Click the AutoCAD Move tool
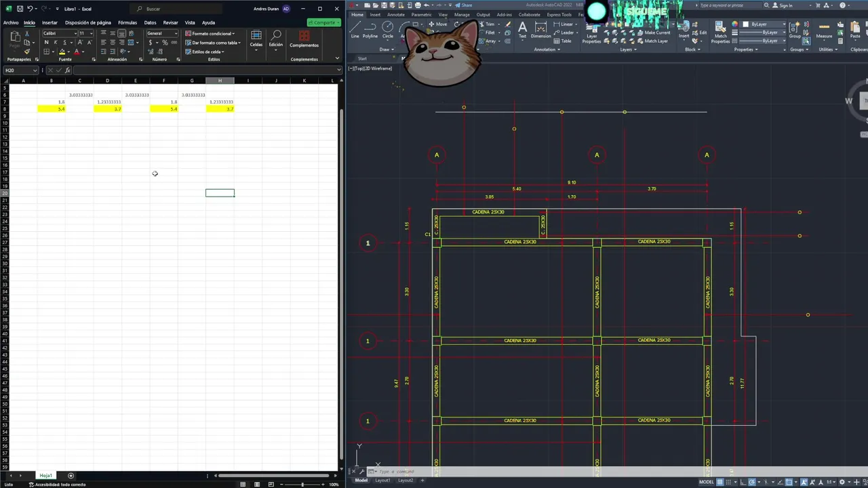This screenshot has width=868, height=488. [437, 24]
